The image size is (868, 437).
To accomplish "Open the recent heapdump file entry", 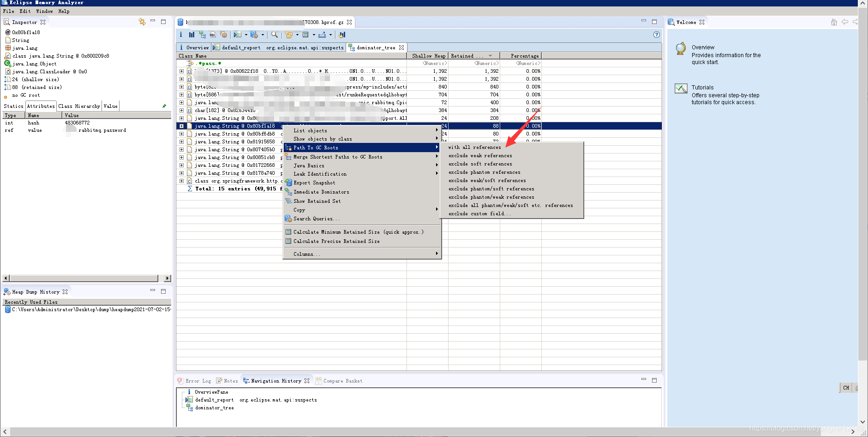I will pyautogui.click(x=87, y=309).
